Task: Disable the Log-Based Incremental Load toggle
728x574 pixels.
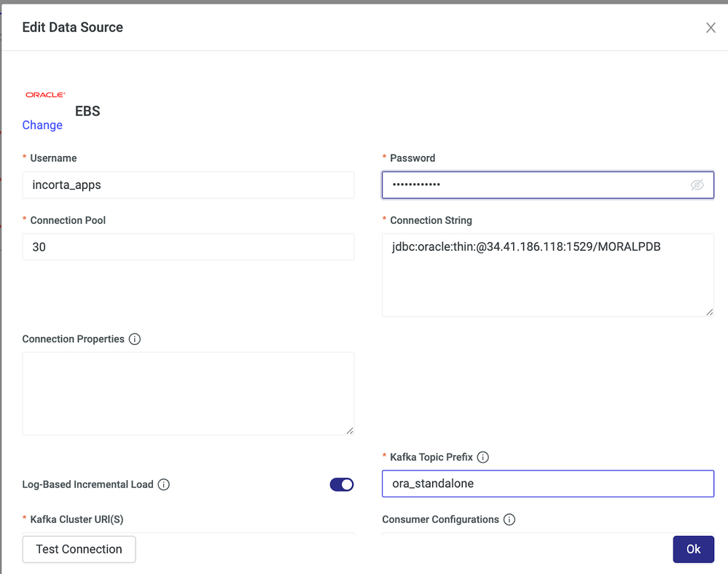Action: click(342, 485)
